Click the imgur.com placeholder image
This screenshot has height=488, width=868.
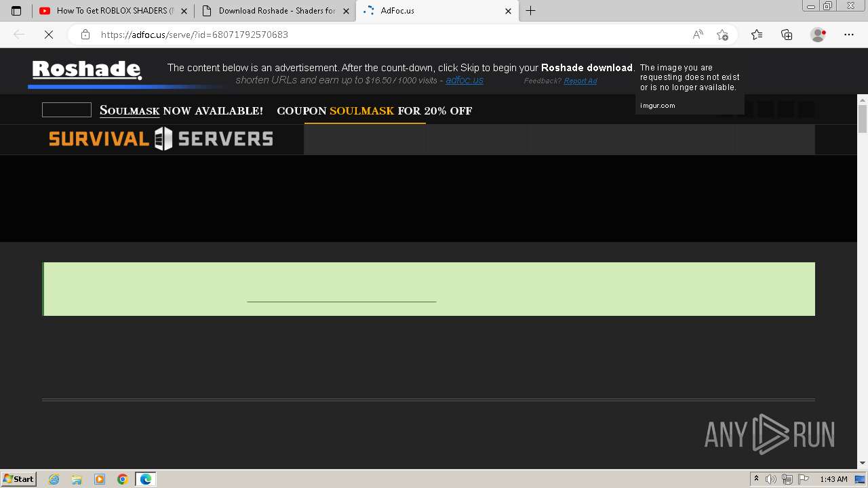690,87
